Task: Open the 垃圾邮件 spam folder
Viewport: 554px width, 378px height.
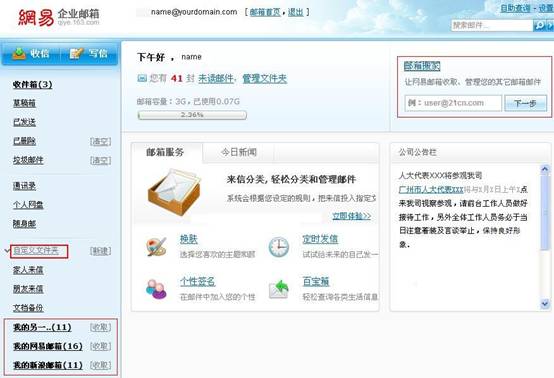Action: pos(28,160)
